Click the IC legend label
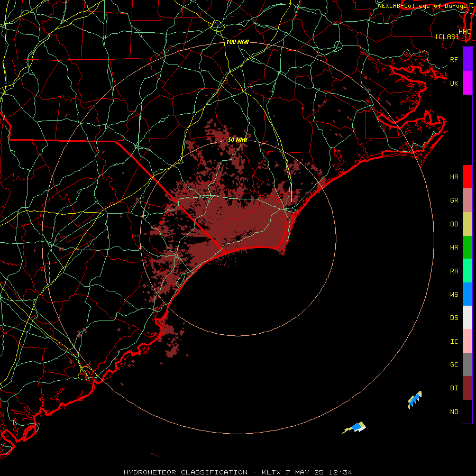This screenshot has height=476, width=476. click(454, 342)
